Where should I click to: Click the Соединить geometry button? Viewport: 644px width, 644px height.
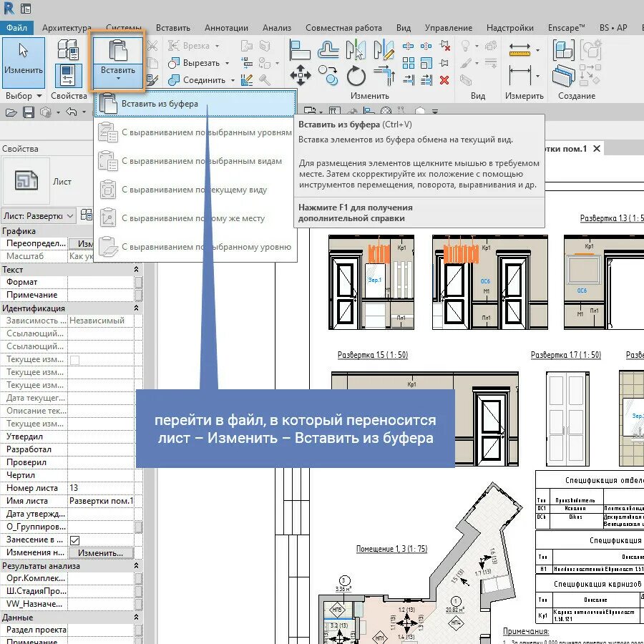point(197,80)
